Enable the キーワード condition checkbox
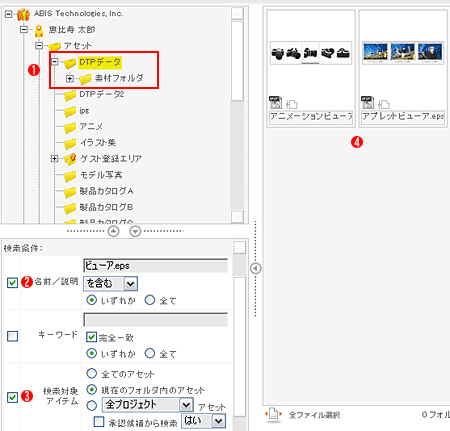 12,336
